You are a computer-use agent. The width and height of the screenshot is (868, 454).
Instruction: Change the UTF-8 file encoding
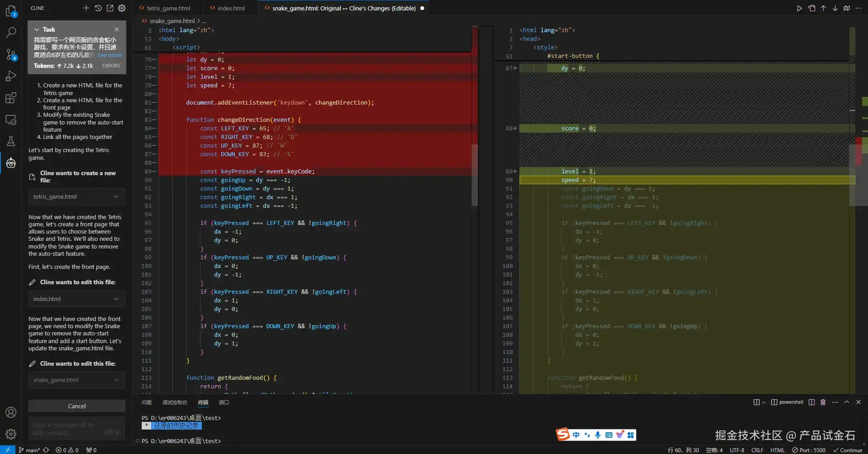pyautogui.click(x=737, y=450)
